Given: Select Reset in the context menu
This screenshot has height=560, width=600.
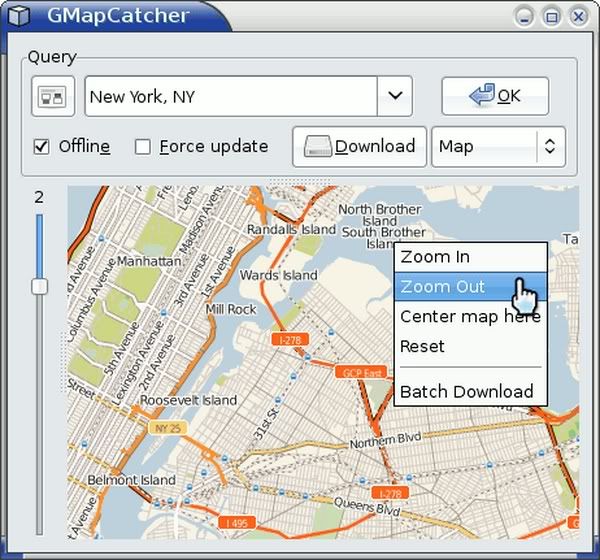Looking at the screenshot, I should point(471,346).
